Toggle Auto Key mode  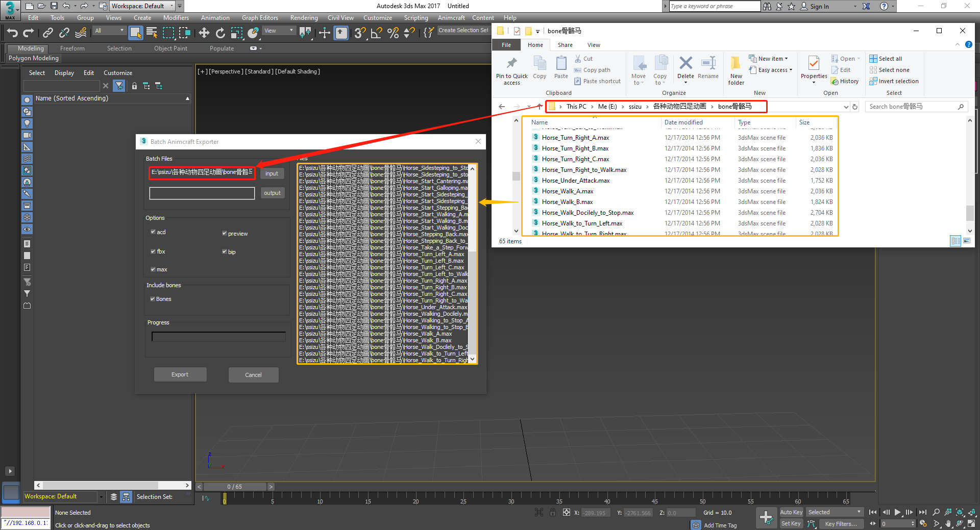pyautogui.click(x=791, y=512)
